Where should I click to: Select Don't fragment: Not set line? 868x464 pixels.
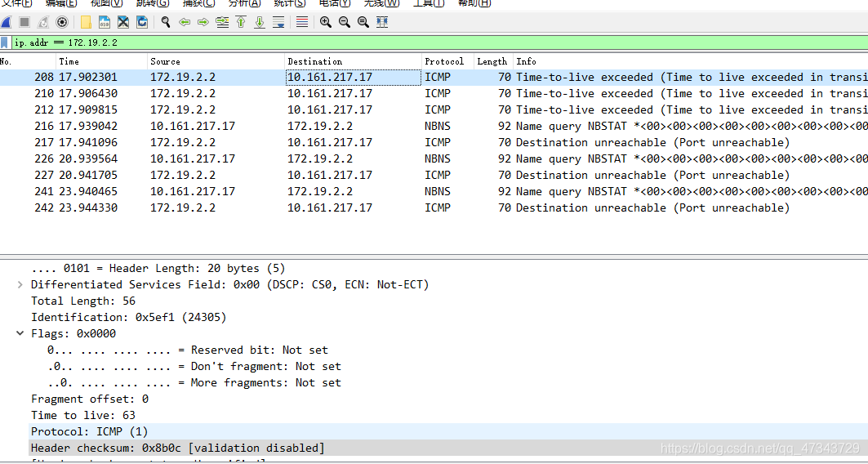point(194,367)
